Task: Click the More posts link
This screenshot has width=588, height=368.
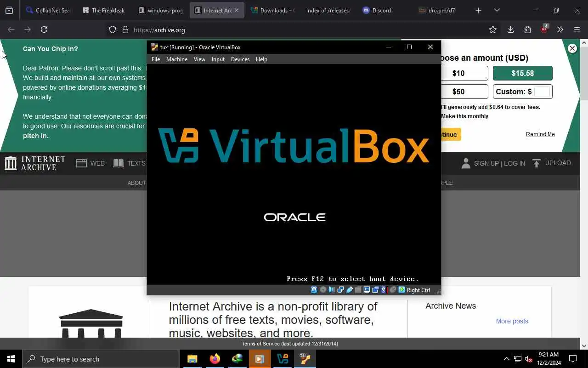Action: [512, 321]
